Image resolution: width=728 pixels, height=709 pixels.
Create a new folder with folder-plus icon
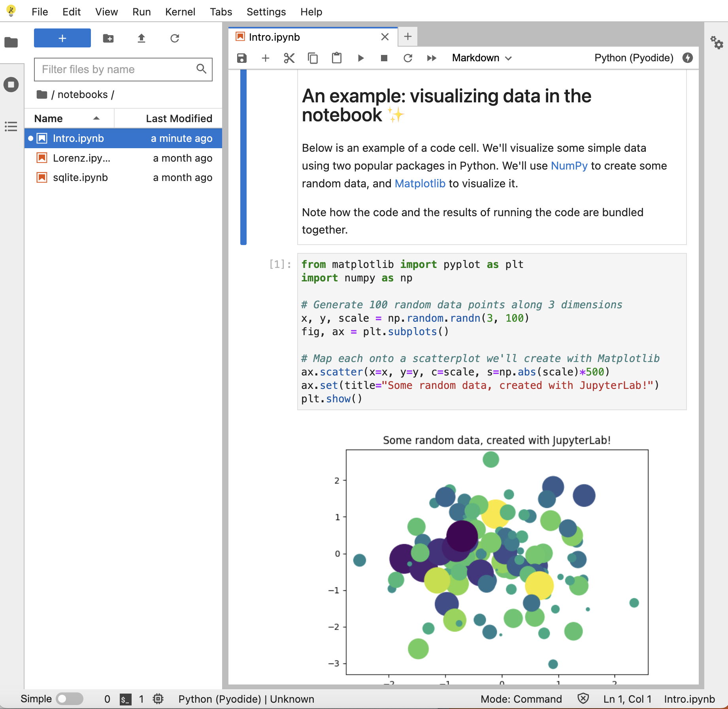[x=108, y=38]
